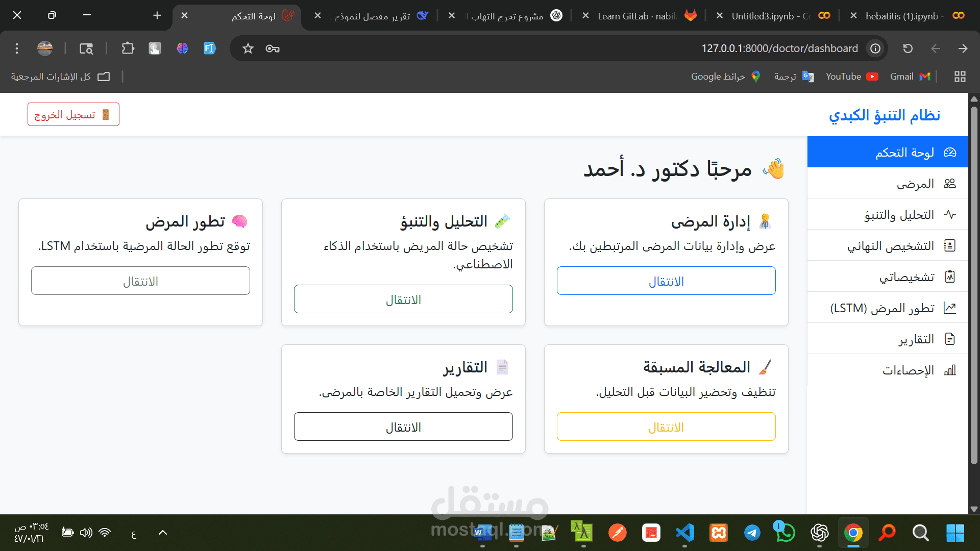
Task: Open the extensions puzzle icon
Action: click(x=128, y=48)
